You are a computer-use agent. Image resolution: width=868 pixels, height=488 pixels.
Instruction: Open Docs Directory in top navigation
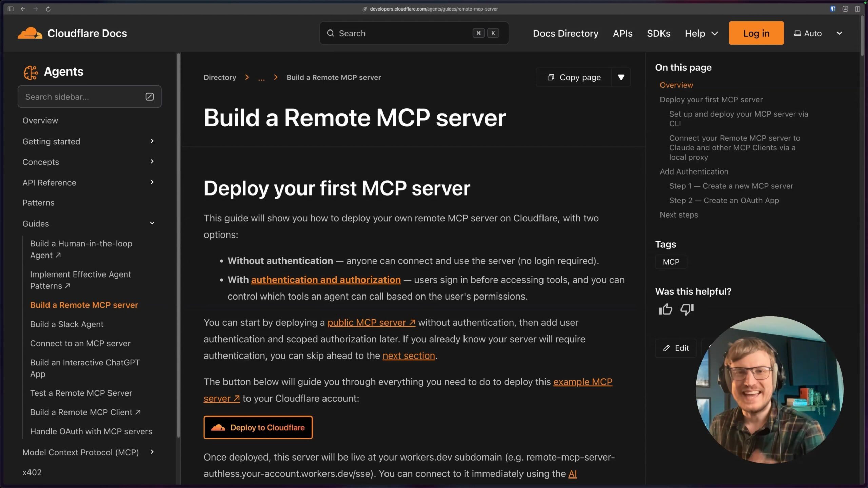(x=566, y=33)
